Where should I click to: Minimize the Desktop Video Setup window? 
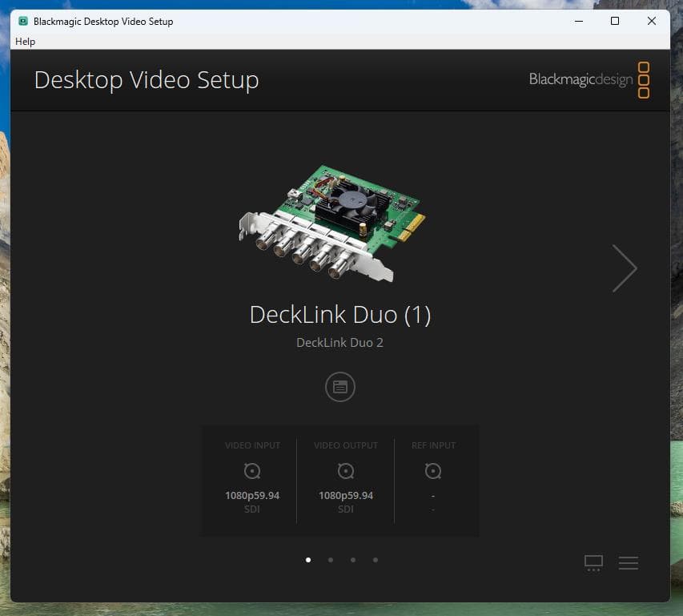[578, 21]
